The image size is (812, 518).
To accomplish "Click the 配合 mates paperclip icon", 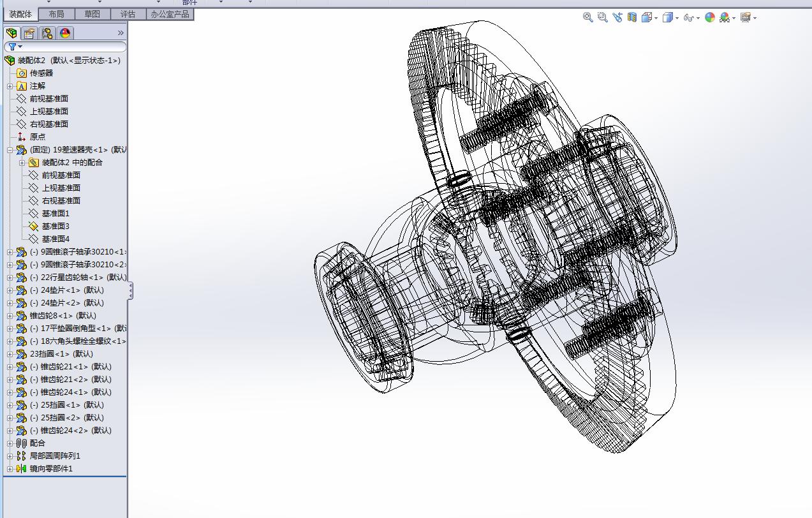I will pos(22,443).
